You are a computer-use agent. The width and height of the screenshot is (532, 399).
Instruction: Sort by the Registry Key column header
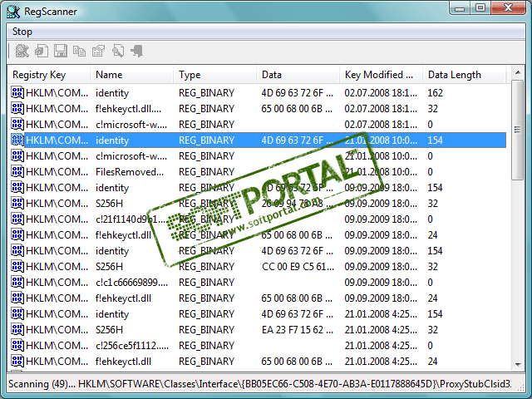coord(49,75)
